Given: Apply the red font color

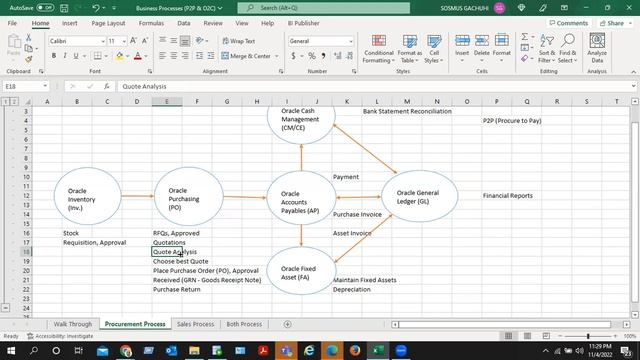Looking at the screenshot, I should [138, 56].
